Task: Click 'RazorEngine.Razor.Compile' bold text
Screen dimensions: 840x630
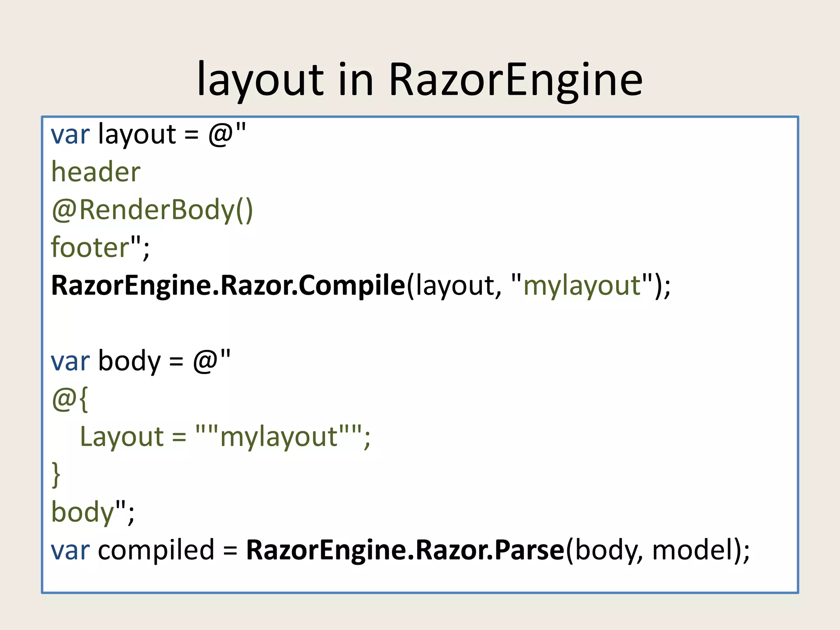Action: tap(228, 286)
